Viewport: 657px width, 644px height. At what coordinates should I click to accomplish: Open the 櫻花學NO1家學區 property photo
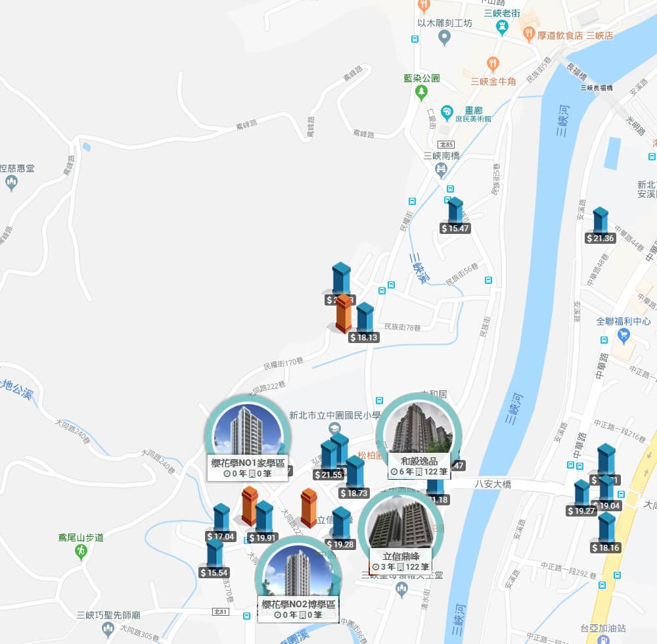point(247,428)
